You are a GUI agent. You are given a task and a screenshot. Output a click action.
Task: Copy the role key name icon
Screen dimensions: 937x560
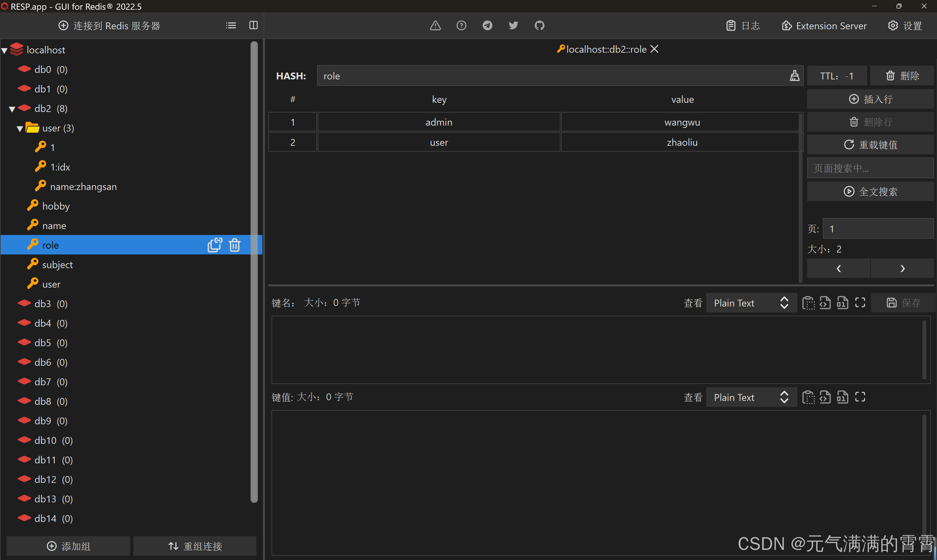pos(215,245)
